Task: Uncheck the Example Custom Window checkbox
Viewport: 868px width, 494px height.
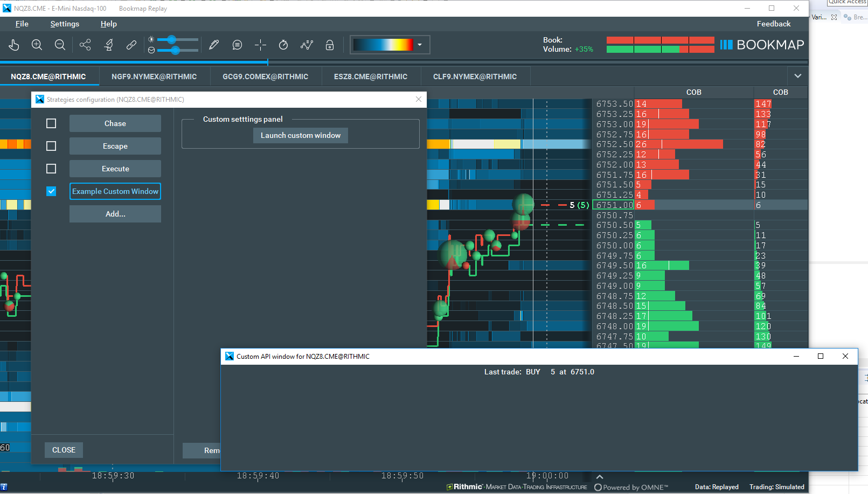Action: pyautogui.click(x=51, y=191)
